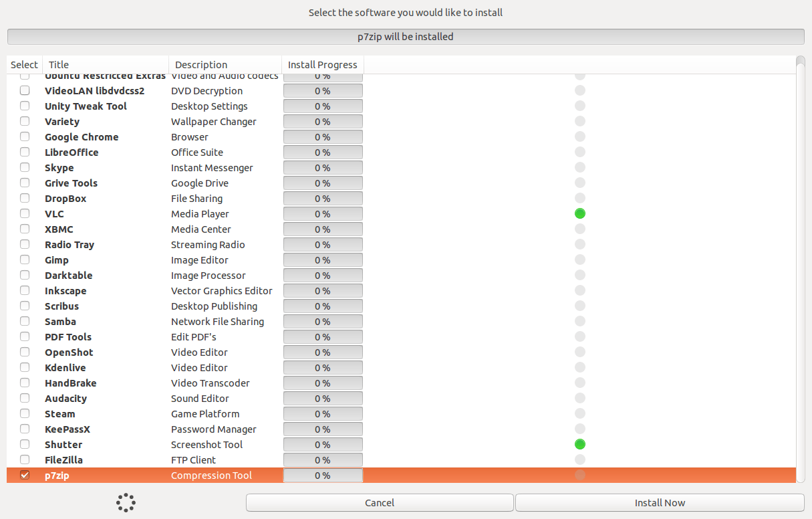Viewport: 812px width, 519px height.
Task: Click the loading spinner at bottom left
Action: 126,502
